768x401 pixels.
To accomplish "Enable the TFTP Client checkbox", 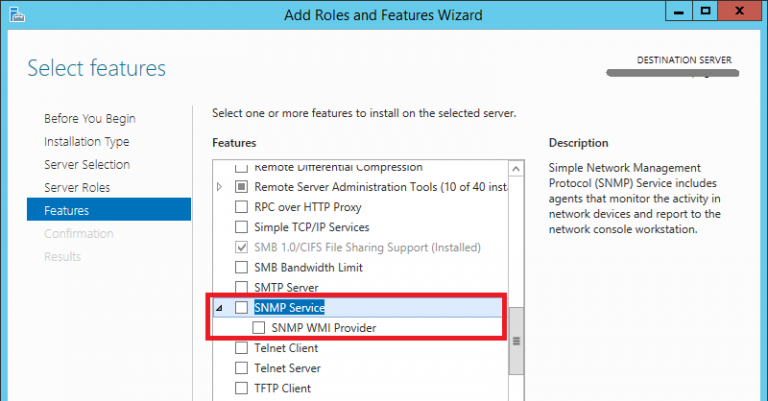I will pos(240,388).
